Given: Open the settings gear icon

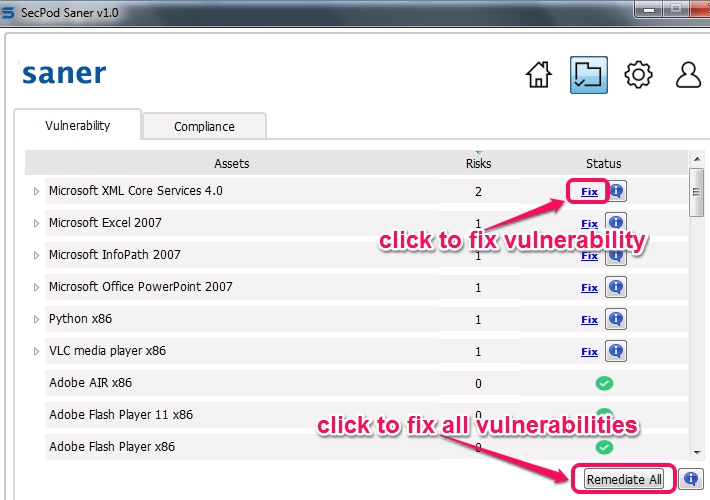Looking at the screenshot, I should [638, 75].
